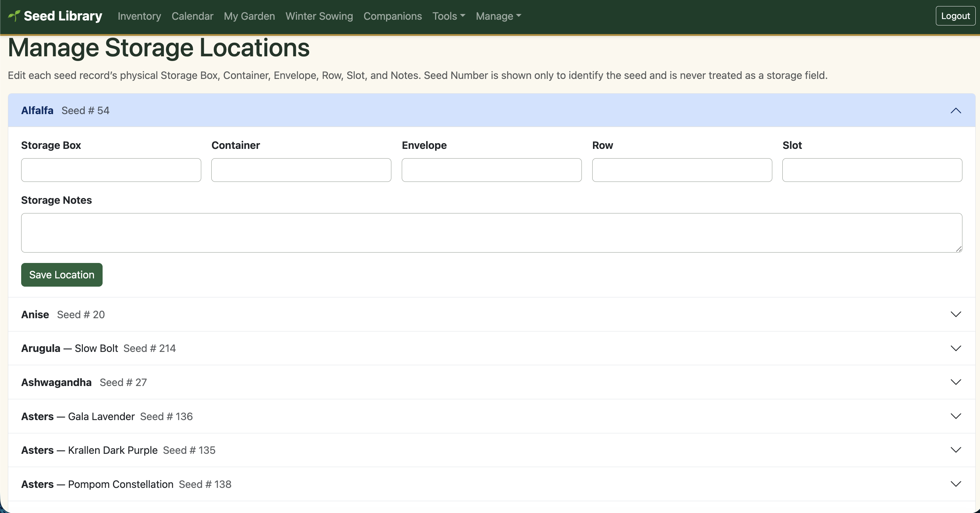Open Winter Sowing section

point(319,16)
